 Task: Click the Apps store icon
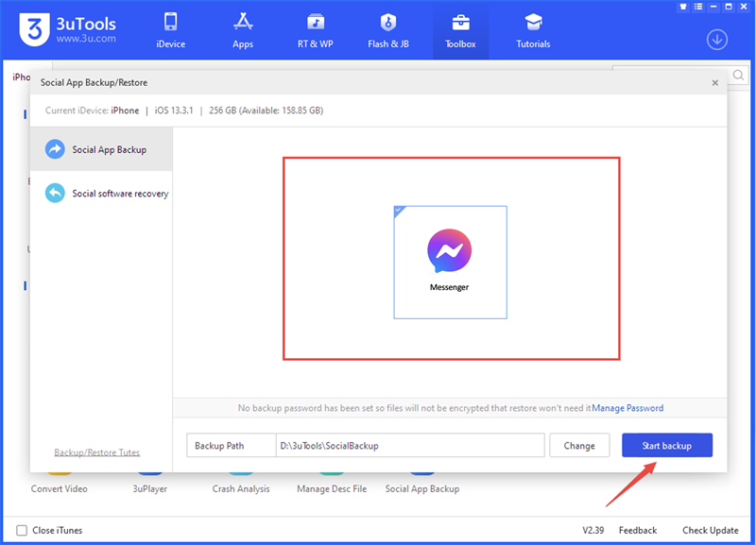[243, 22]
